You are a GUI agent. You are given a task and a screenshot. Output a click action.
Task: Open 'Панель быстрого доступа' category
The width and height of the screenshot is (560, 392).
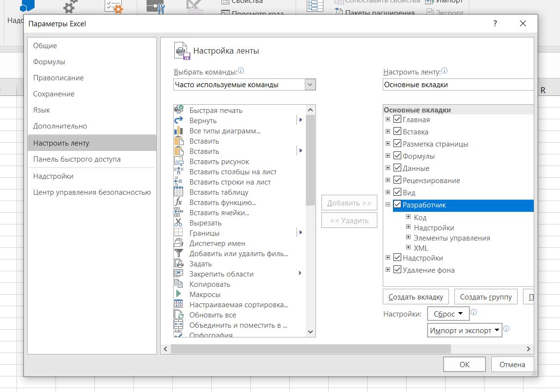92,159
